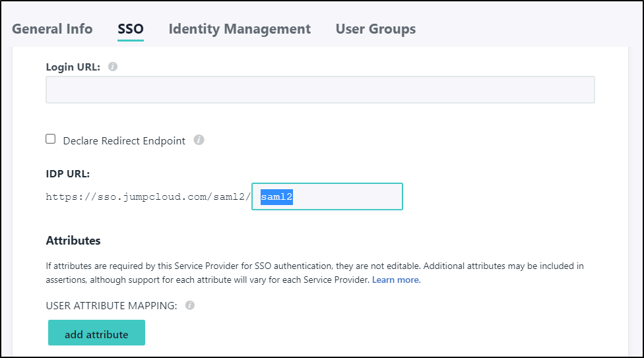Follow the Learn more link
The height and width of the screenshot is (358, 644).
pyautogui.click(x=396, y=280)
